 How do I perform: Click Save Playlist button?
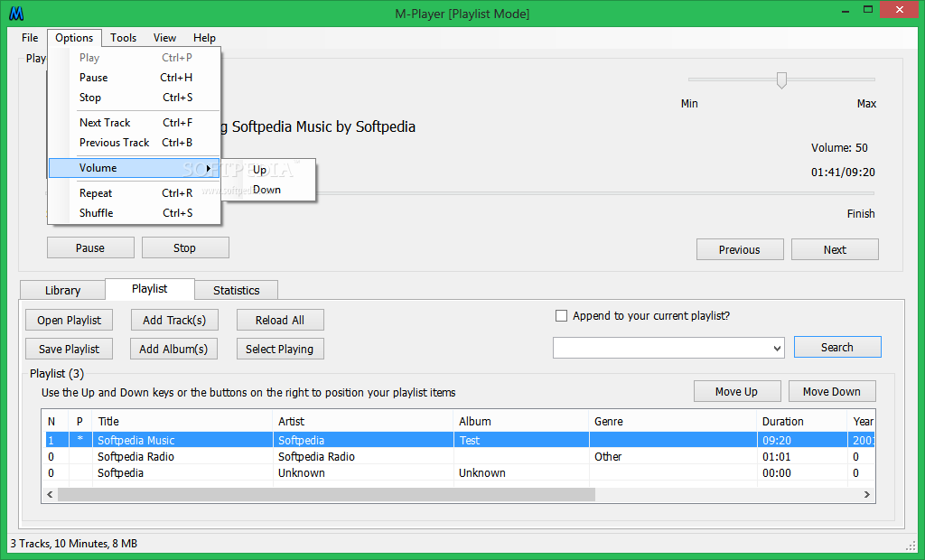69,349
